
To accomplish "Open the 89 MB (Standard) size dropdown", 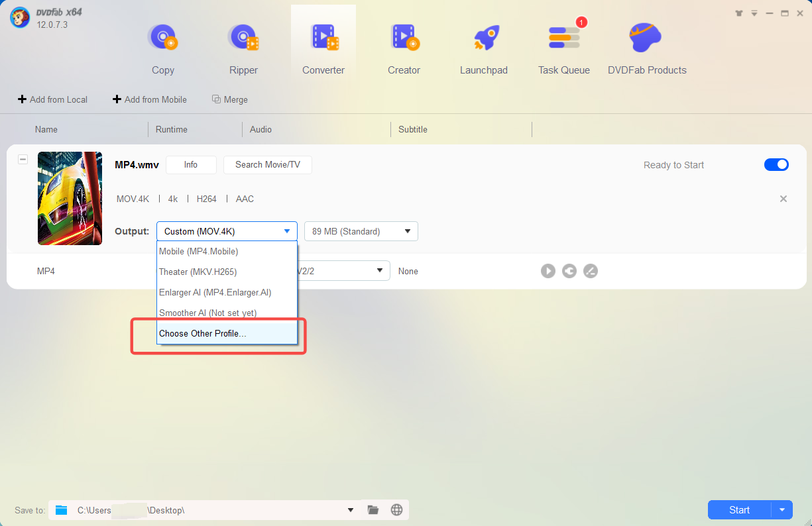I will tap(361, 231).
